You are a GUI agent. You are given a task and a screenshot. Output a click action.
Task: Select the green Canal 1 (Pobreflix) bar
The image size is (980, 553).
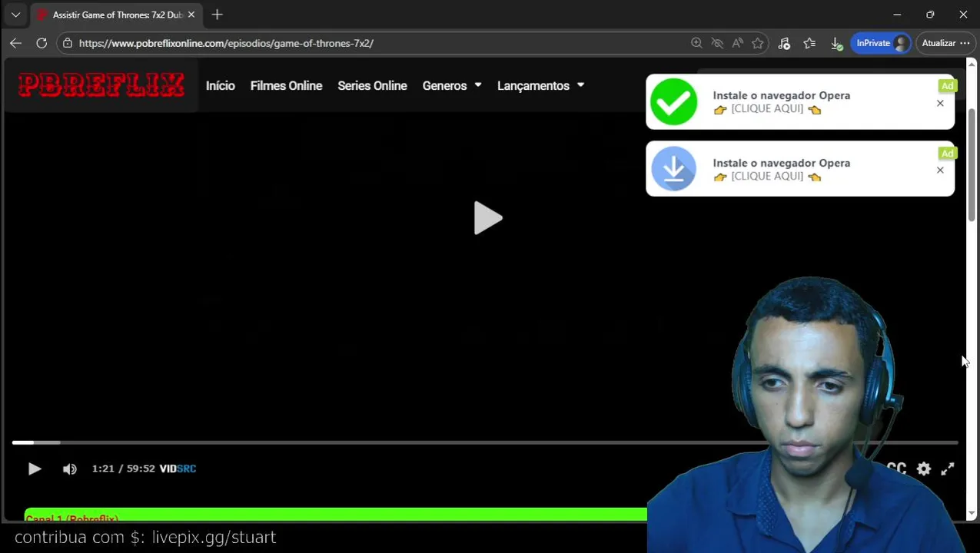(336, 515)
